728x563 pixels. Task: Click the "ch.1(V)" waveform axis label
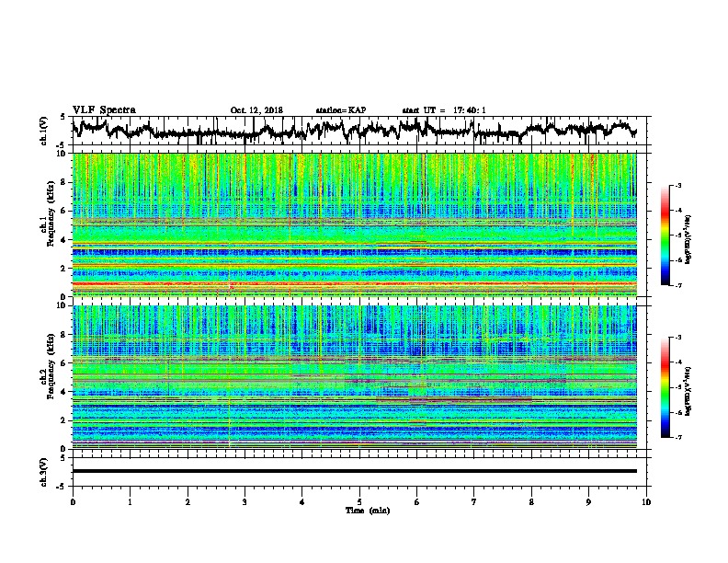(x=44, y=131)
